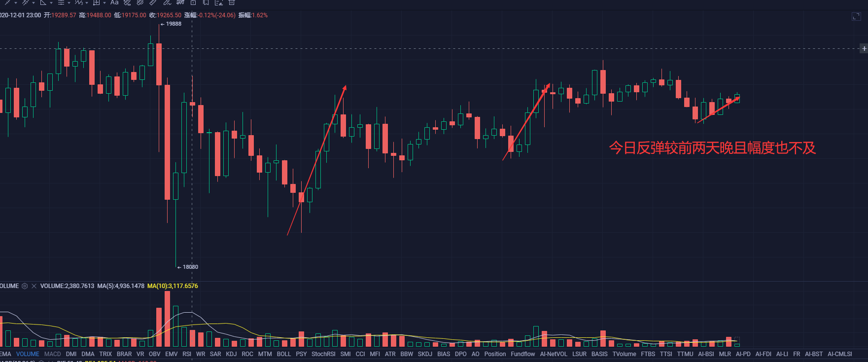This screenshot has width=868, height=362.
Task: Select the VR indicator tab
Action: click(140, 354)
